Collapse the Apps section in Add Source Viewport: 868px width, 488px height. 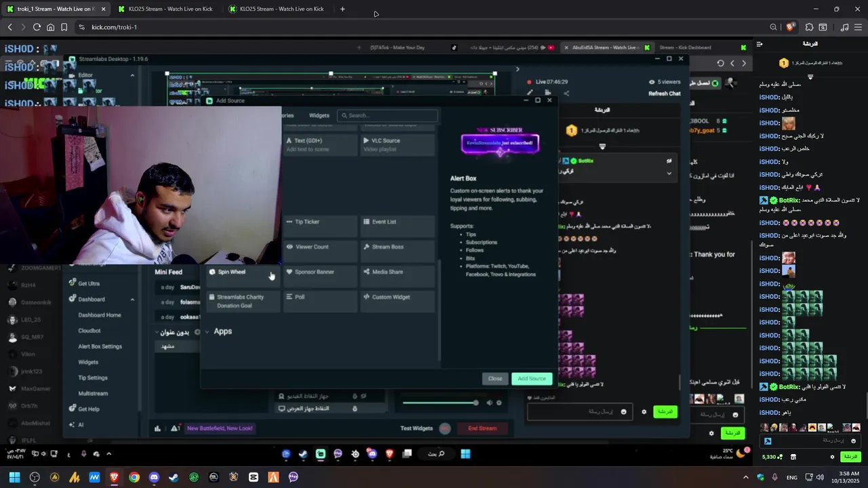click(x=208, y=331)
